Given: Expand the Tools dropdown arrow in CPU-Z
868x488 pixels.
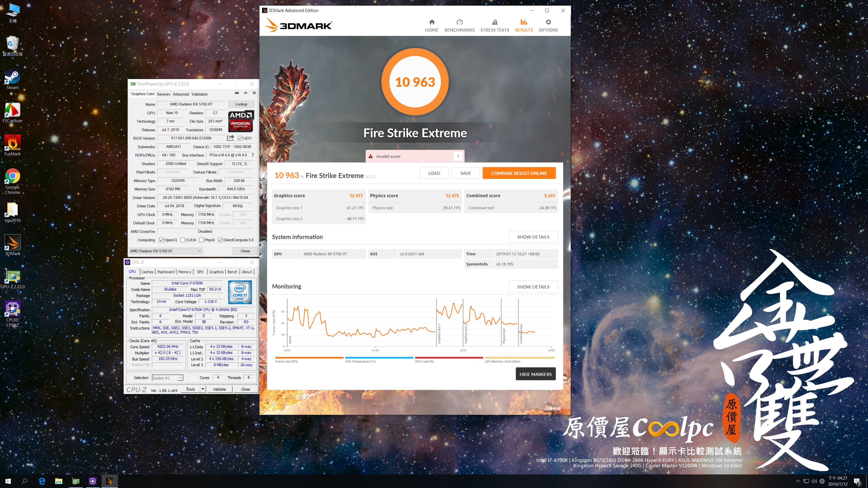Looking at the screenshot, I should [203, 389].
